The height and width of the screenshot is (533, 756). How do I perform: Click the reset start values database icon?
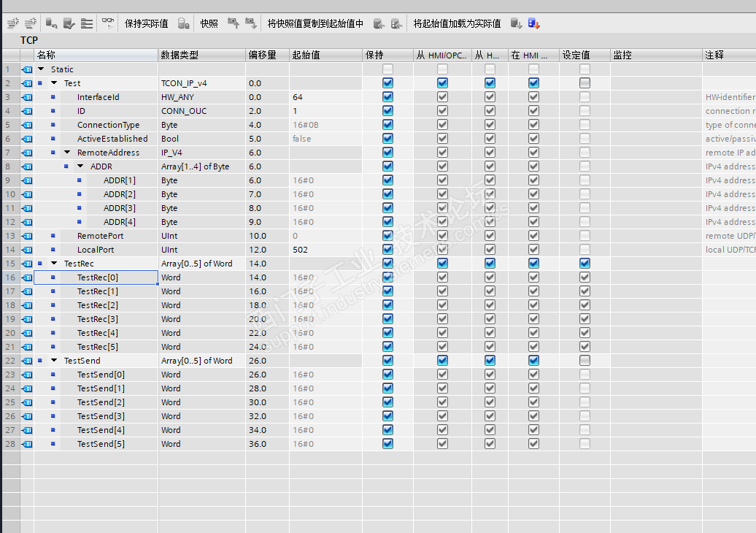point(51,23)
